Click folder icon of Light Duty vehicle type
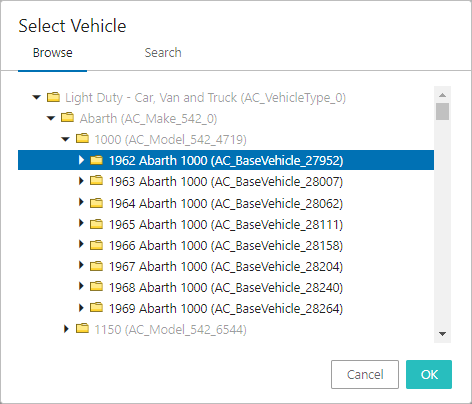 tap(53, 97)
